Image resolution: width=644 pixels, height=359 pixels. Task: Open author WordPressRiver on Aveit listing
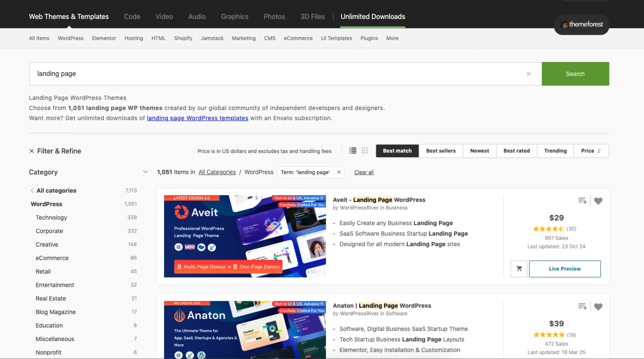pos(359,208)
